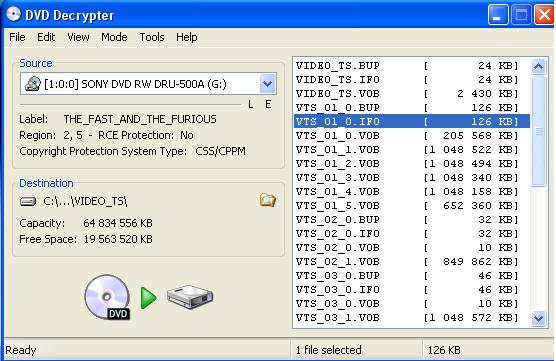This screenshot has width=556, height=361.
Task: Click the Ready status bar text
Action: [21, 350]
